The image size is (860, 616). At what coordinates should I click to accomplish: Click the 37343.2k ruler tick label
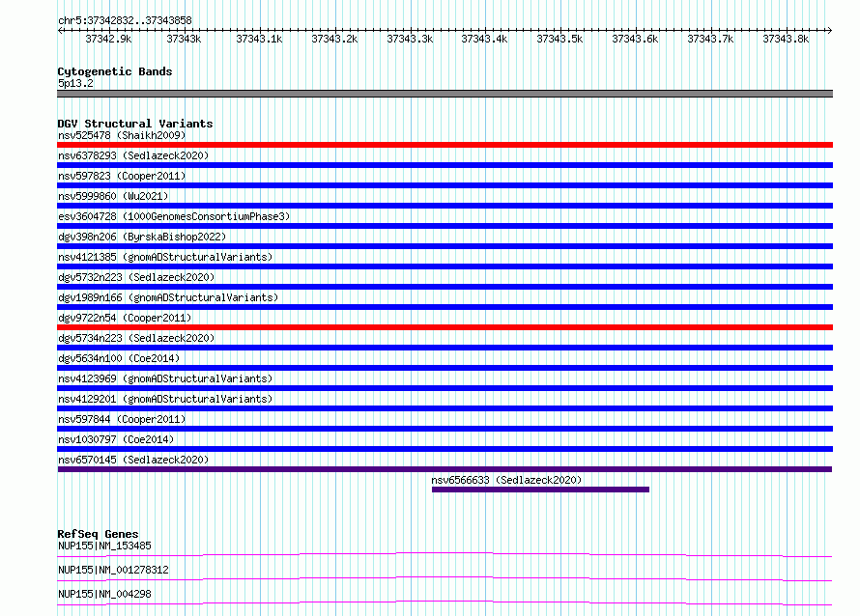click(x=334, y=39)
